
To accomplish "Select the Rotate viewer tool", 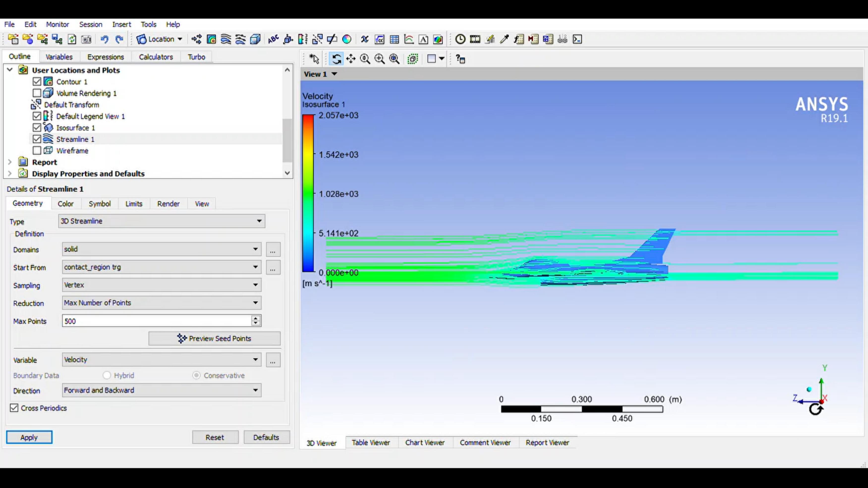I will point(336,59).
